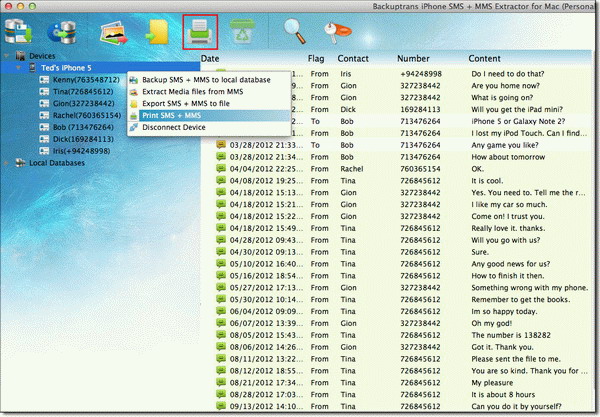The width and height of the screenshot is (600, 417).
Task: Click the orange bubble on "Any game you like?" row
Action: click(x=221, y=145)
